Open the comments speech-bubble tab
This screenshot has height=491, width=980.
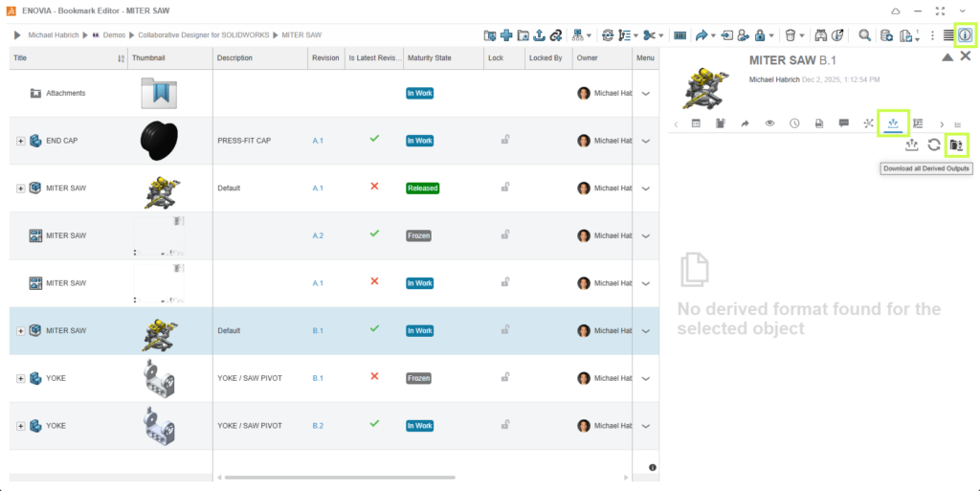844,123
